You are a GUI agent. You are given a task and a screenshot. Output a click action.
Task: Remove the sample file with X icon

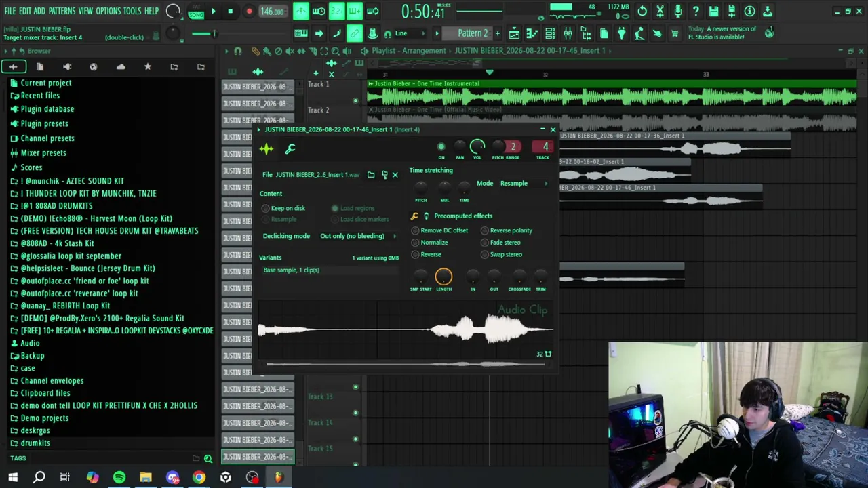395,175
